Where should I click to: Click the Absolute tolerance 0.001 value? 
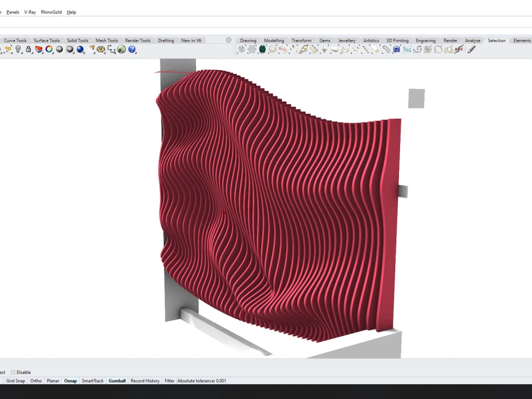point(202,380)
